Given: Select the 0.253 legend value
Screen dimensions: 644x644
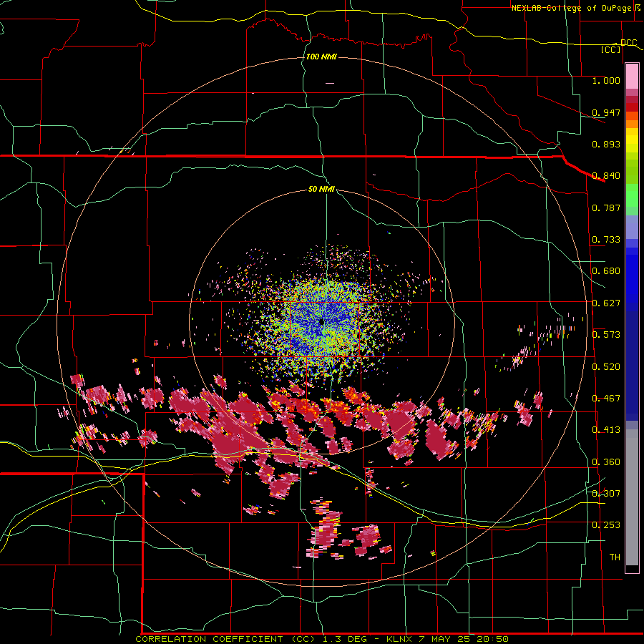Looking at the screenshot, I should (x=606, y=525).
